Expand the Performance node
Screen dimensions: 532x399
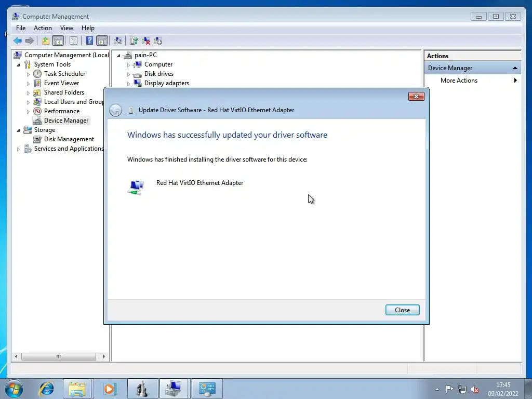(x=28, y=112)
